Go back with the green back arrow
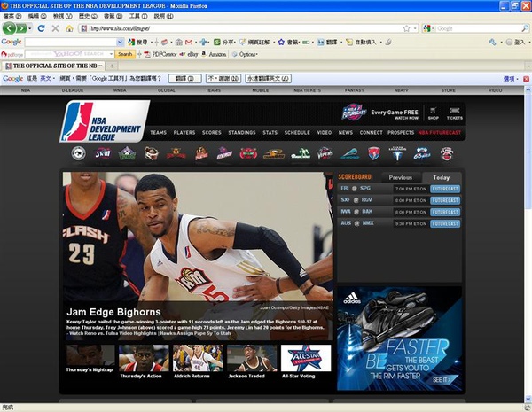532x412 pixels. 9,28
